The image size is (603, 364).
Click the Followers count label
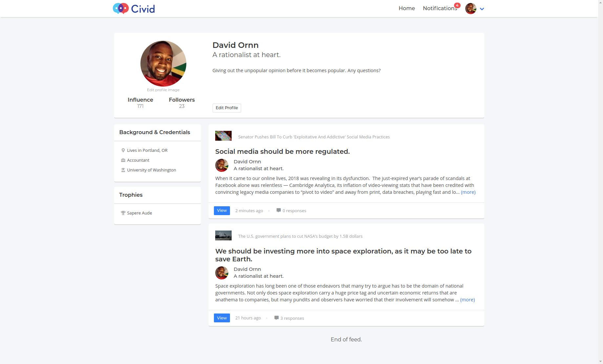click(x=182, y=100)
